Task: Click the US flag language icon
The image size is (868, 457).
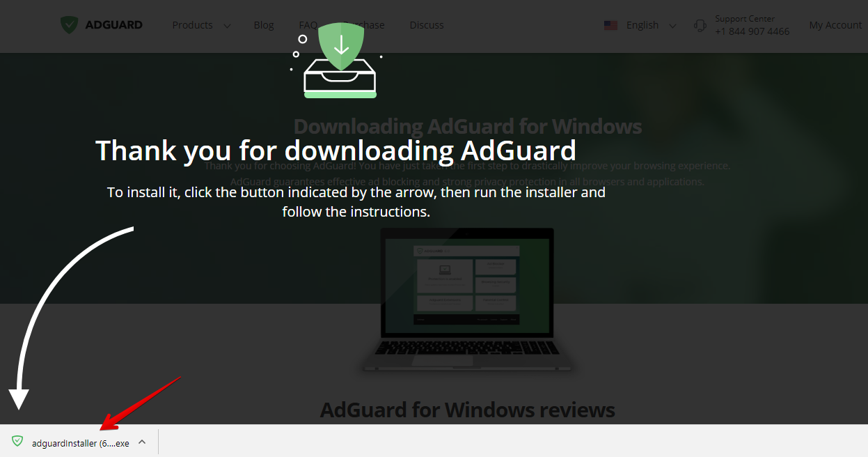Action: coord(610,25)
